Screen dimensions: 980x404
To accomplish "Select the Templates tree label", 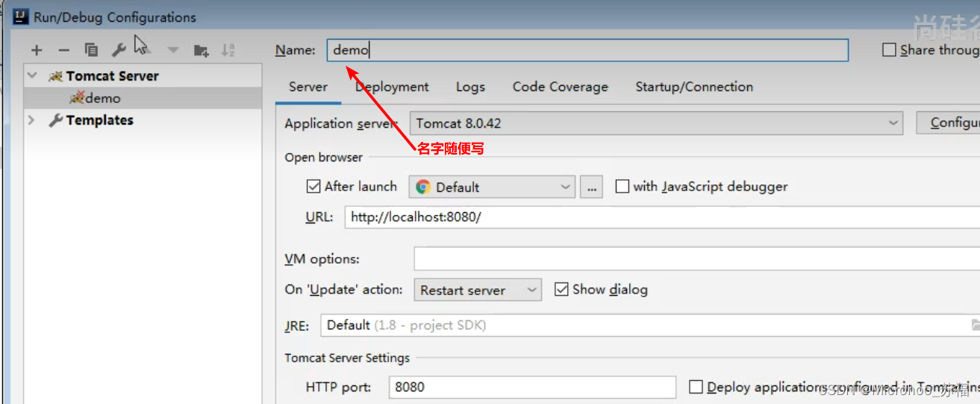I will coord(99,119).
